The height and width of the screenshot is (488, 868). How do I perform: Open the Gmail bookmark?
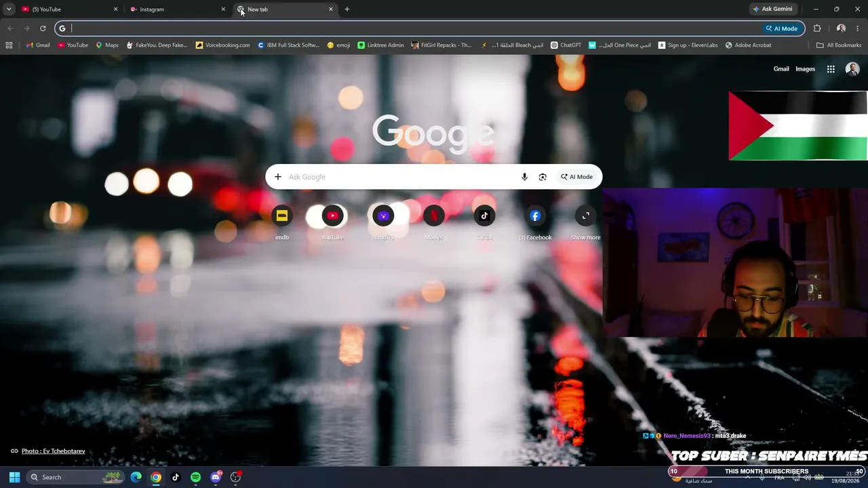click(38, 45)
